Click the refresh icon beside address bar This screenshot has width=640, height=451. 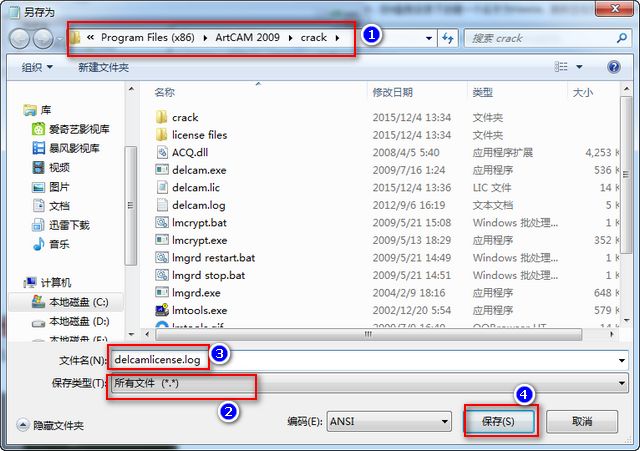[448, 38]
